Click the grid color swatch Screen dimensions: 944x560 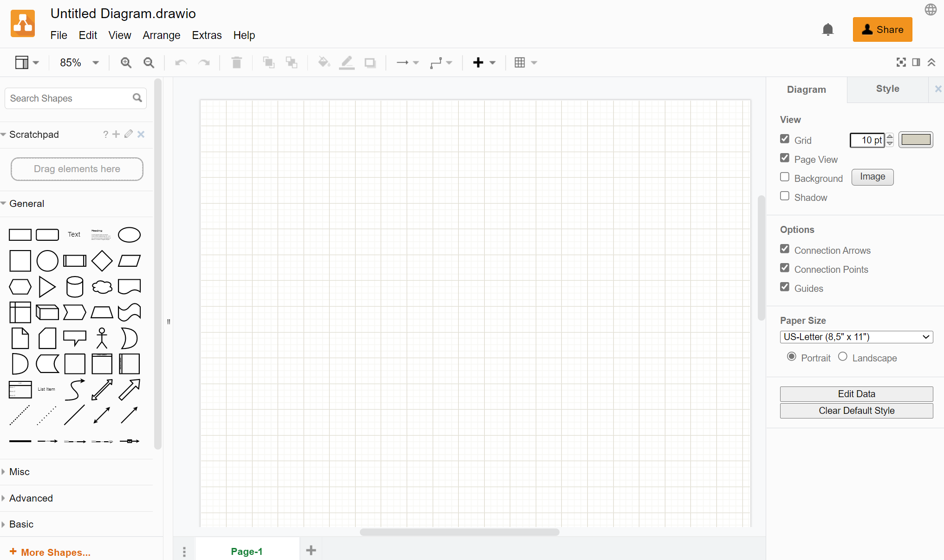click(916, 140)
